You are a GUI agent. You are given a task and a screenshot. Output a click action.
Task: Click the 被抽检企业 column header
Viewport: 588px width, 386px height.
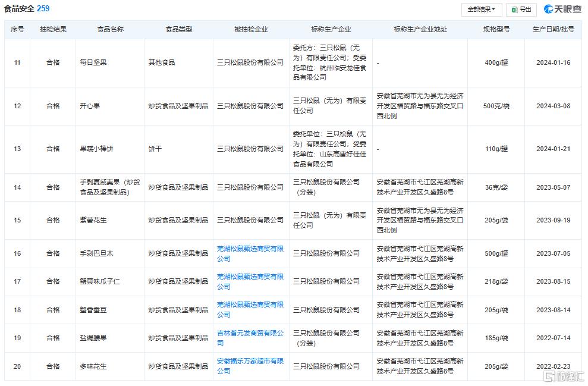click(x=251, y=29)
